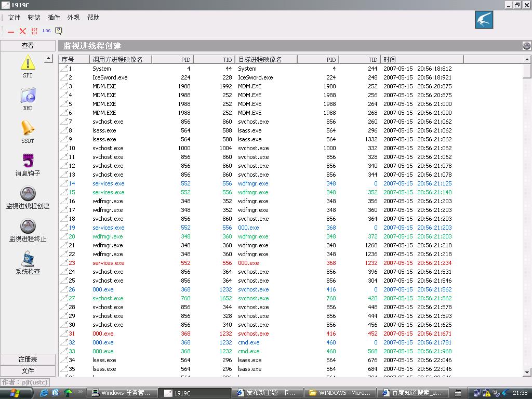
Task: Open the 文件 menu in menu bar
Action: (15, 18)
